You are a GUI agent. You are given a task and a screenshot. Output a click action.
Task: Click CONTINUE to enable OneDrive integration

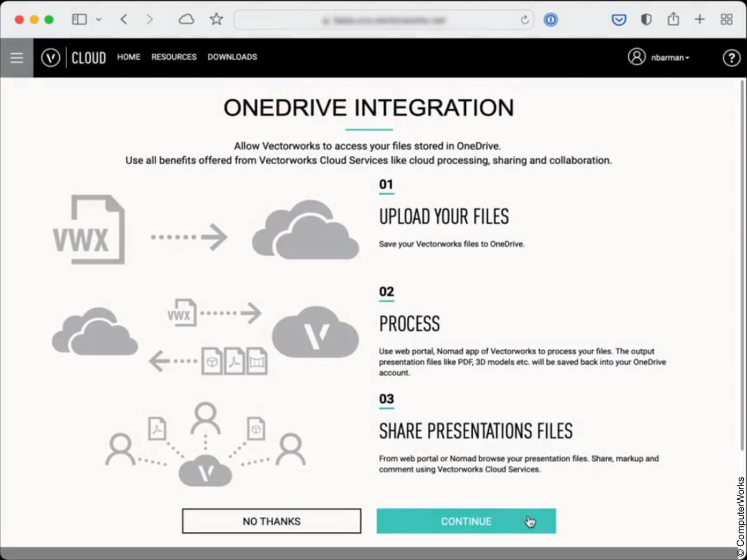click(x=466, y=521)
